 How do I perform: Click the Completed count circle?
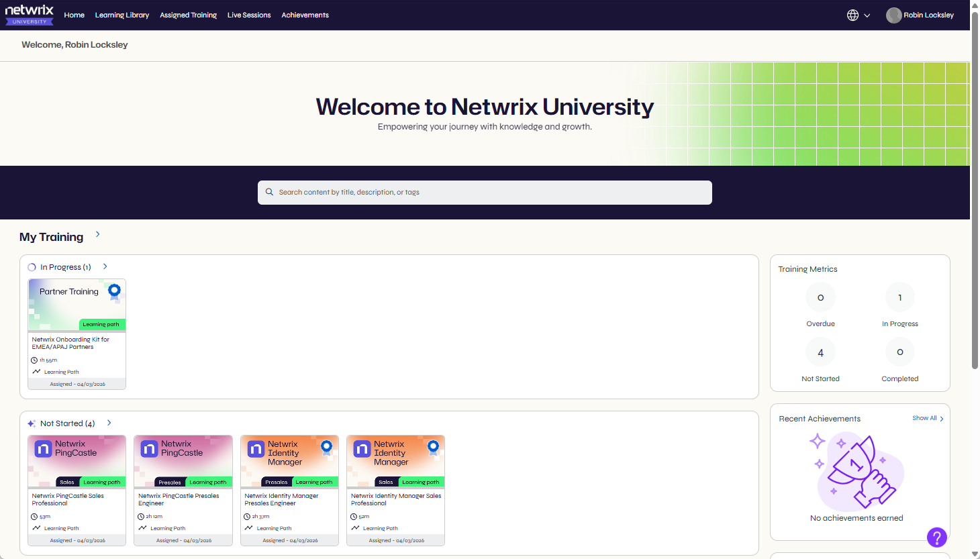point(900,352)
